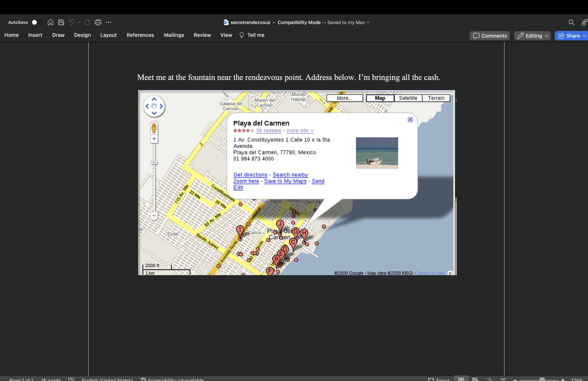Click the Redo icon
588x381 pixels.
click(x=87, y=23)
